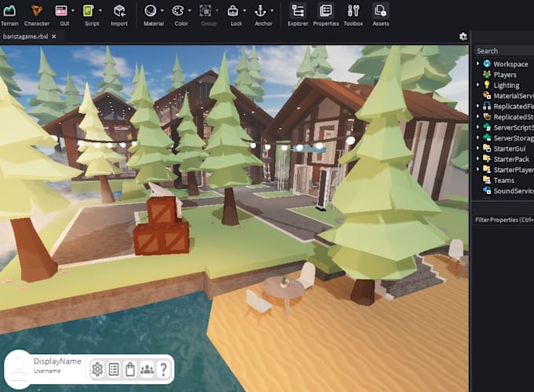
Task: Switch to the baristagame.rbxl tab
Action: click(26, 36)
